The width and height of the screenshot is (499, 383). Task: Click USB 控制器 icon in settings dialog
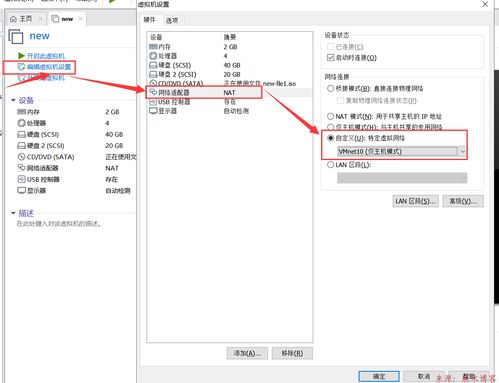pyautogui.click(x=153, y=102)
